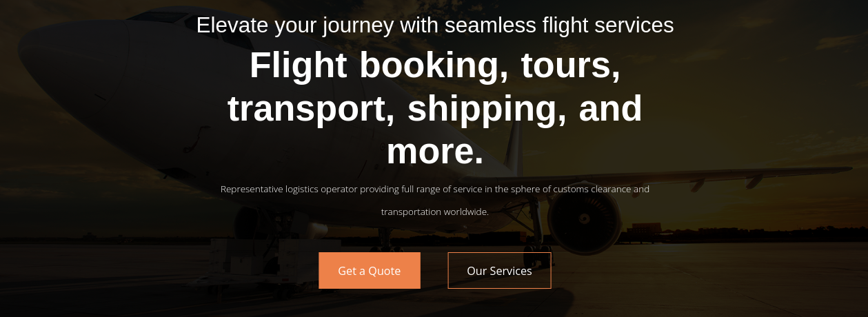This screenshot has width=868, height=317.
Task: Open the Our Services button
Action: [x=499, y=271]
